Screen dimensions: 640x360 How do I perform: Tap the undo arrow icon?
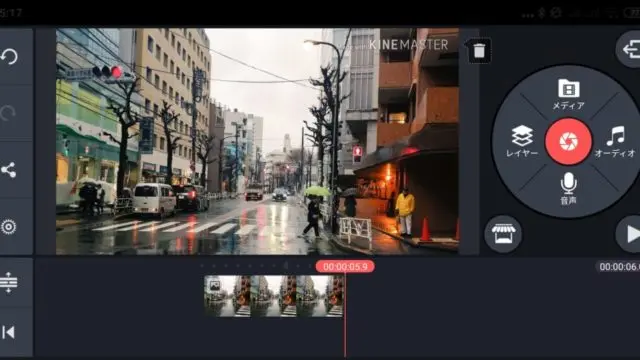click(9, 57)
